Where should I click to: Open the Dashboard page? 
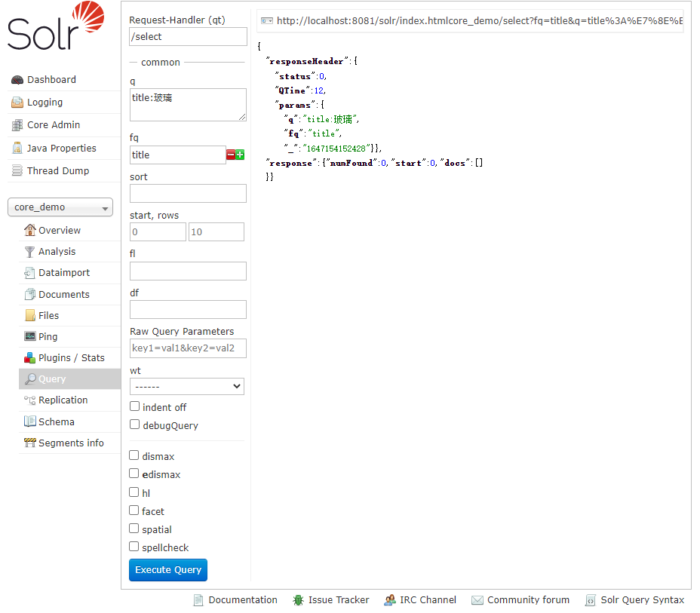(x=51, y=80)
